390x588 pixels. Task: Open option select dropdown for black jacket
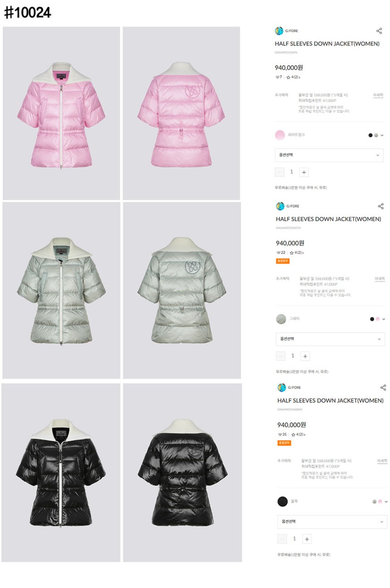332,522
